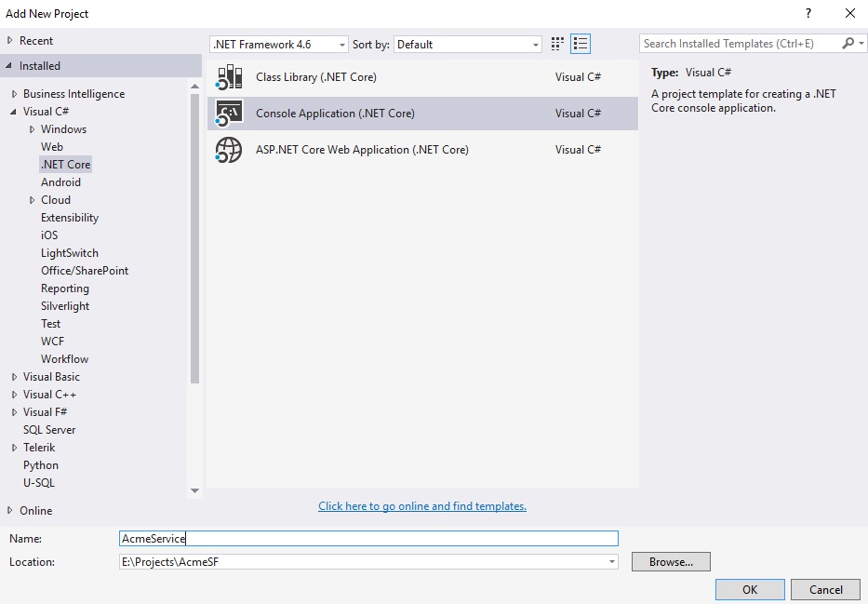Click the Class Library template icon
Image resolution: width=868 pixels, height=604 pixels.
click(229, 77)
